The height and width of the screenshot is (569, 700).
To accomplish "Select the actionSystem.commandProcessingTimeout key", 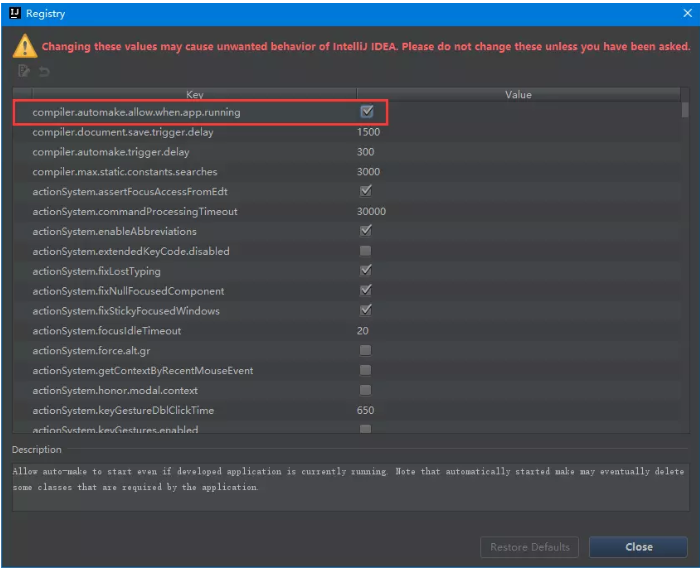I will [x=135, y=212].
